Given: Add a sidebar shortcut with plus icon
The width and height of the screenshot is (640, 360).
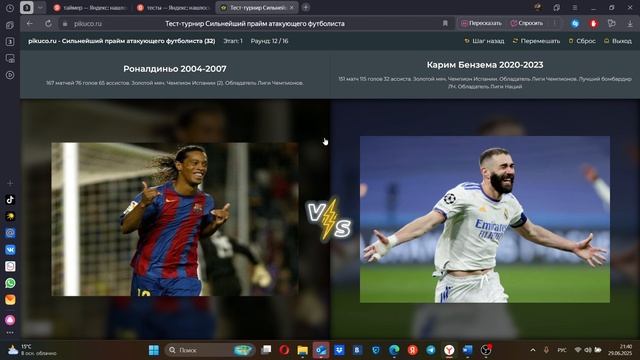Looking at the screenshot, I should click(x=10, y=183).
